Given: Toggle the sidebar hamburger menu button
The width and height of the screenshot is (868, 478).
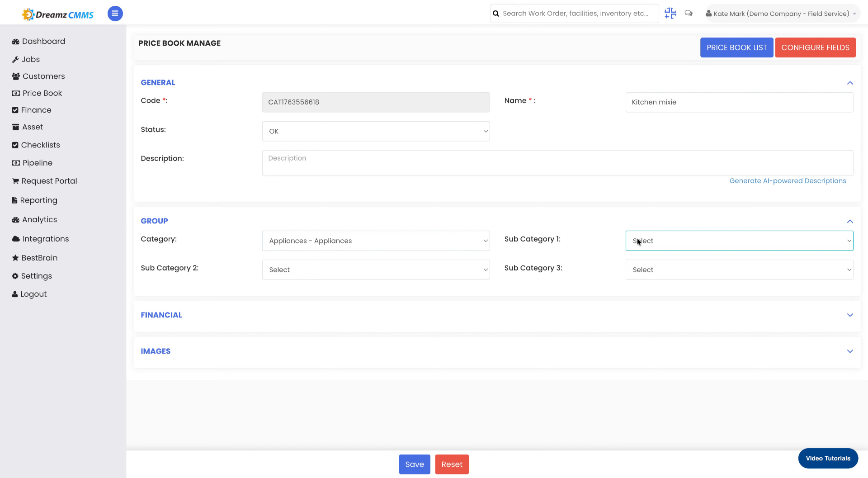Looking at the screenshot, I should (x=115, y=14).
